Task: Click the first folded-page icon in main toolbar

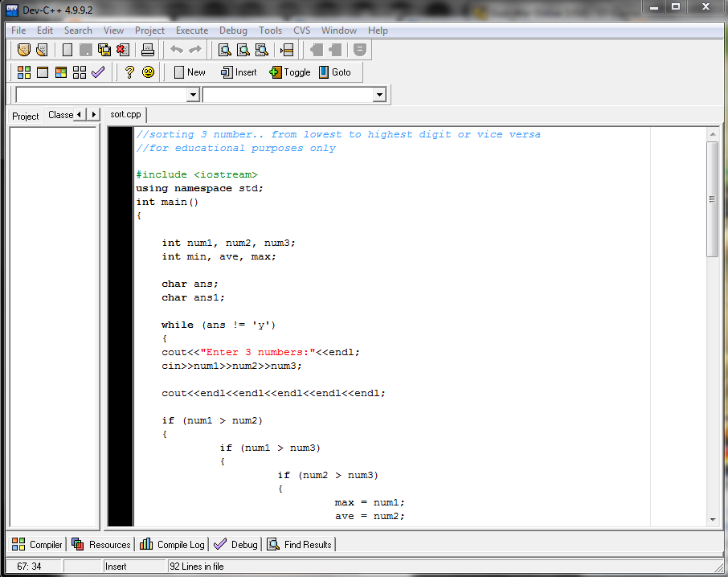Action: (23, 50)
